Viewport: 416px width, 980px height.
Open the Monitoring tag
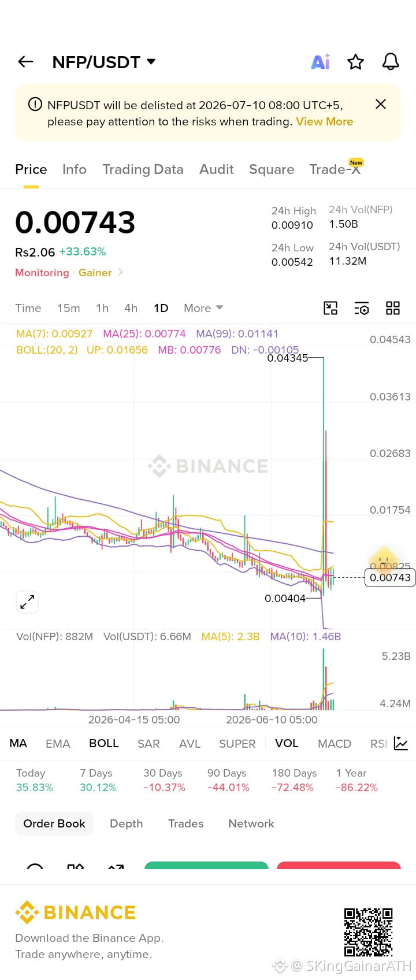tap(42, 273)
